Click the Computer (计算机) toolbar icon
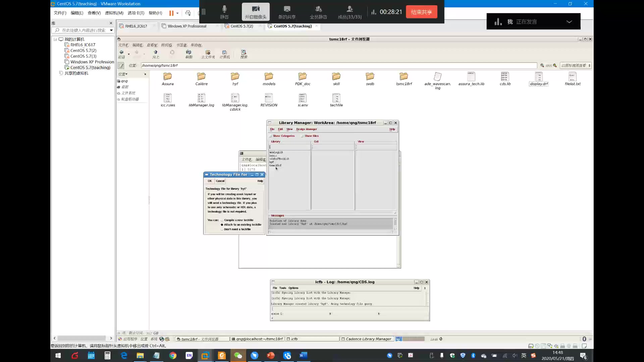 coord(225,54)
